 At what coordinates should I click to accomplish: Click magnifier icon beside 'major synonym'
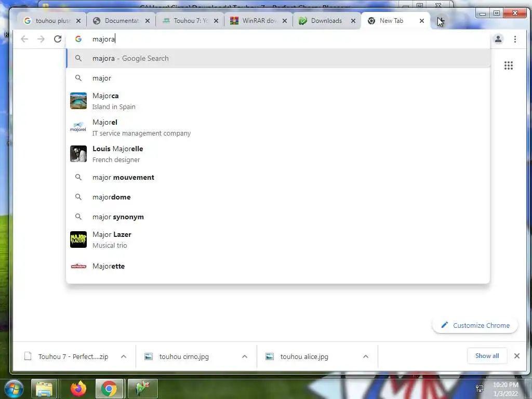pyautogui.click(x=78, y=217)
